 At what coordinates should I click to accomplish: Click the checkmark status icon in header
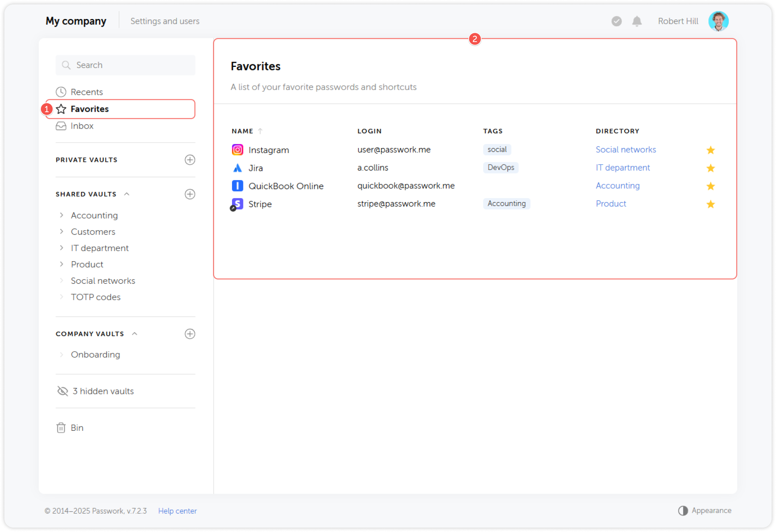point(616,21)
